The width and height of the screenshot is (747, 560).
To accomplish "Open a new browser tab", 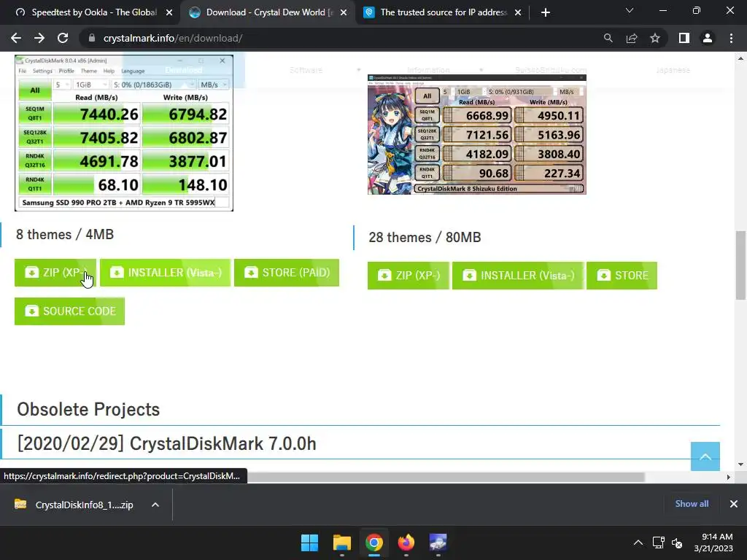I will point(546,12).
